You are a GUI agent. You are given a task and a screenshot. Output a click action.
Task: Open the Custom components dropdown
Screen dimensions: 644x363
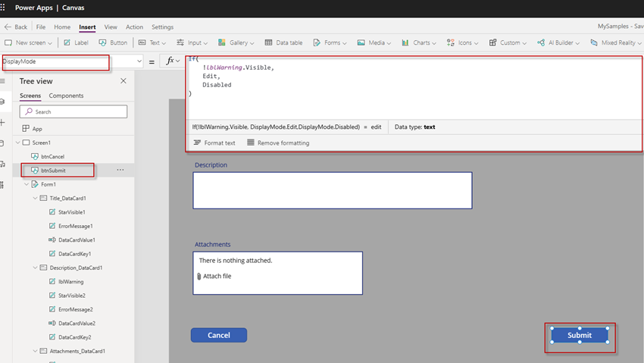508,42
